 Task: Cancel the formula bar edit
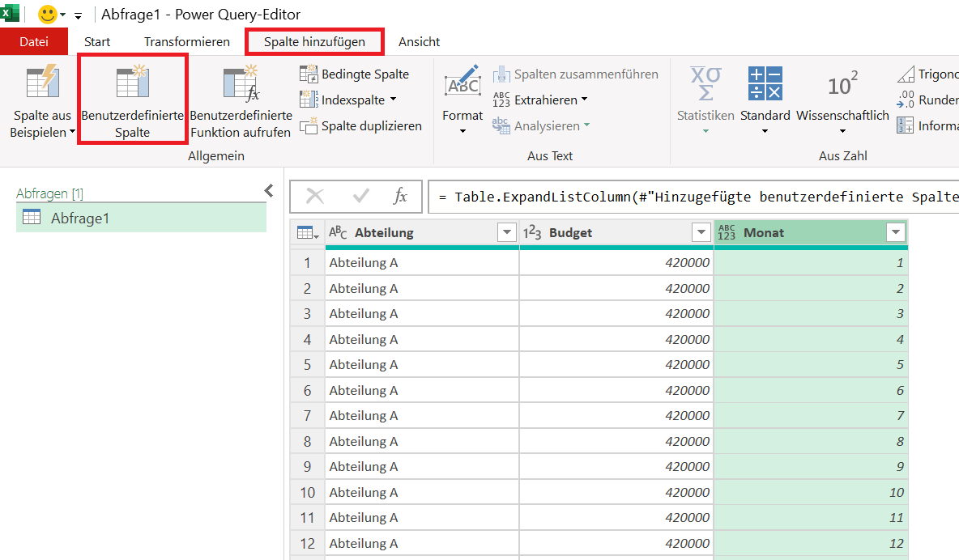coord(315,197)
